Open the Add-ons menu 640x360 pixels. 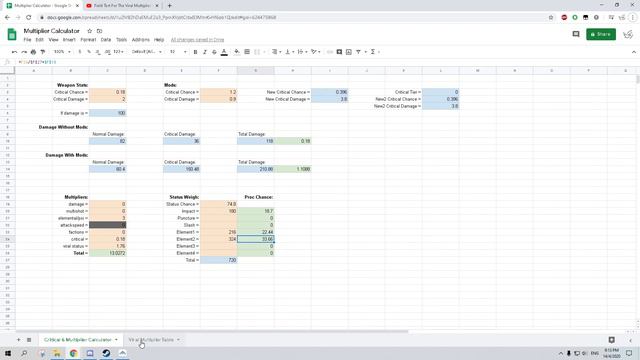tap(140, 40)
